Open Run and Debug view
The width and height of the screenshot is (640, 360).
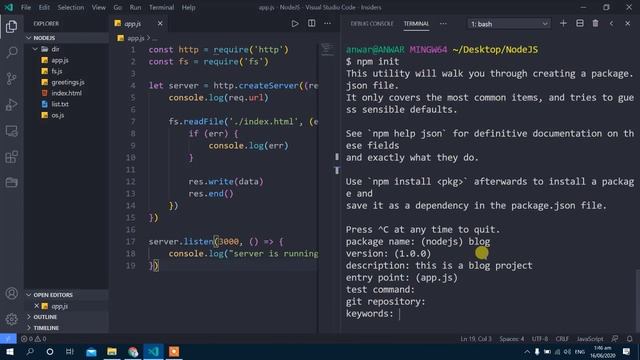coord(11,104)
